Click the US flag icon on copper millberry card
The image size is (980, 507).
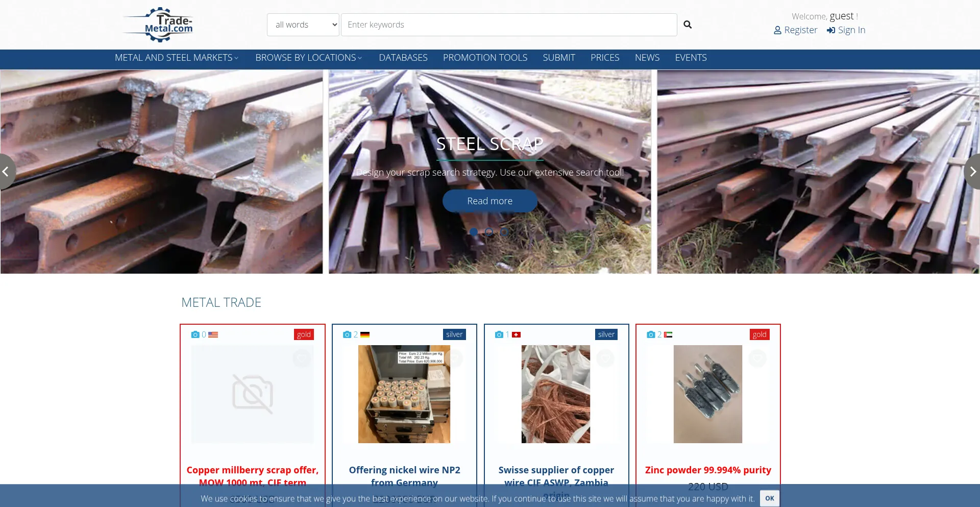tap(213, 335)
